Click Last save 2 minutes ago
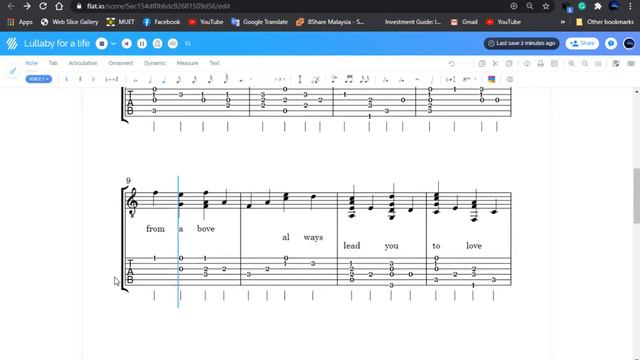The width and height of the screenshot is (640, 360). 521,43
